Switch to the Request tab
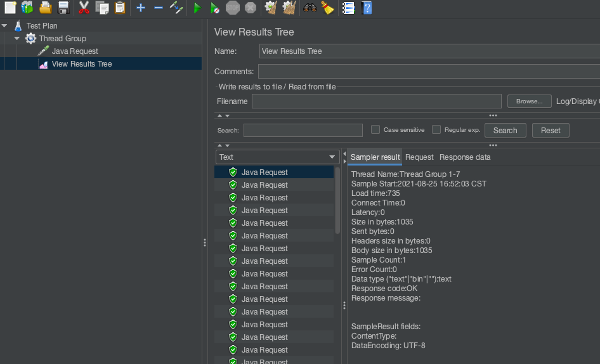Image resolution: width=600 pixels, height=364 pixels. pos(419,157)
